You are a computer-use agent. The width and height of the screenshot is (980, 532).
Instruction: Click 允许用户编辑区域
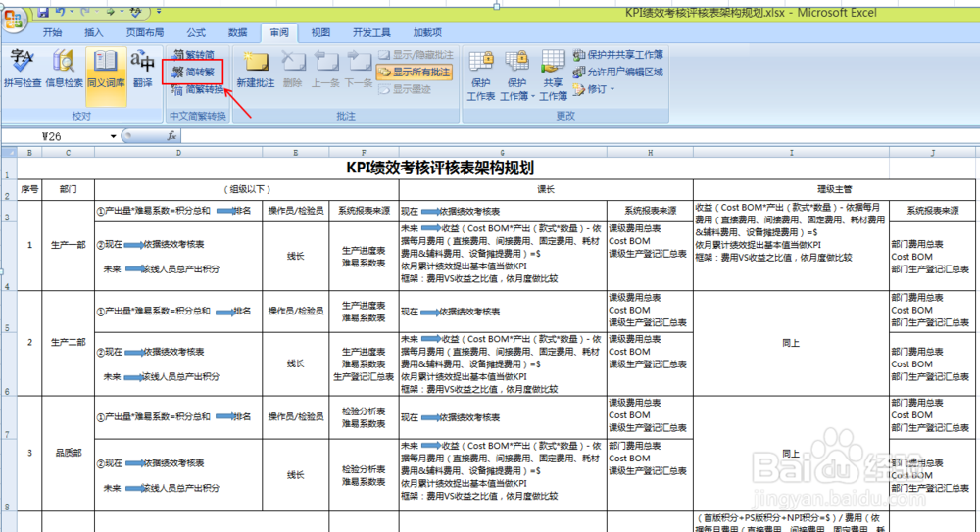pyautogui.click(x=618, y=72)
